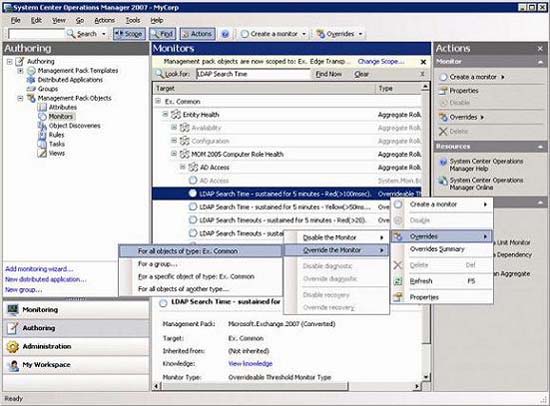Choose For all objects of type: Ex. Common
The image size is (550, 406).
(x=200, y=251)
